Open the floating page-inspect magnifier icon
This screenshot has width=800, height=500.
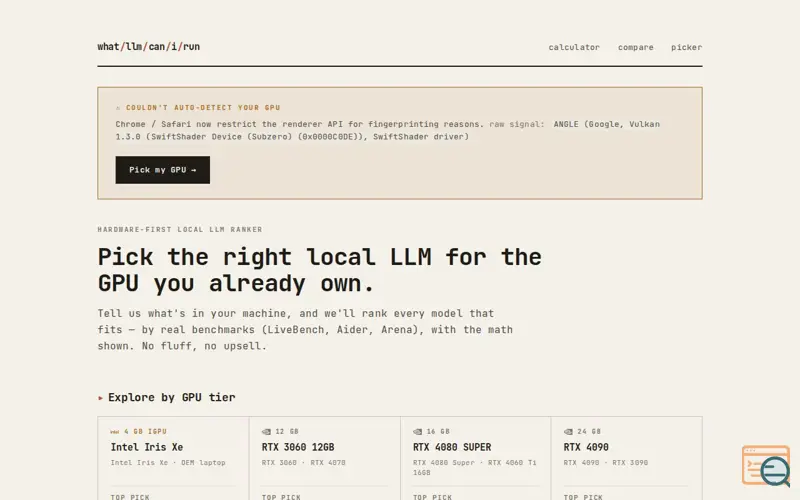pos(766,465)
